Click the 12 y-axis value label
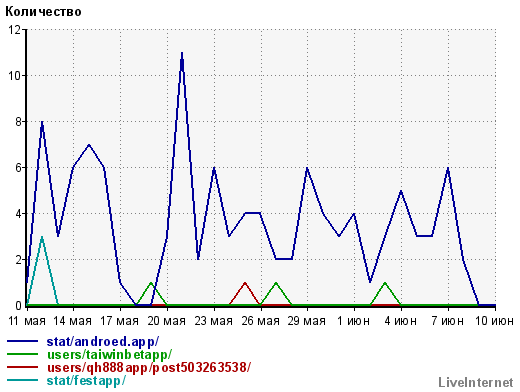 point(14,30)
